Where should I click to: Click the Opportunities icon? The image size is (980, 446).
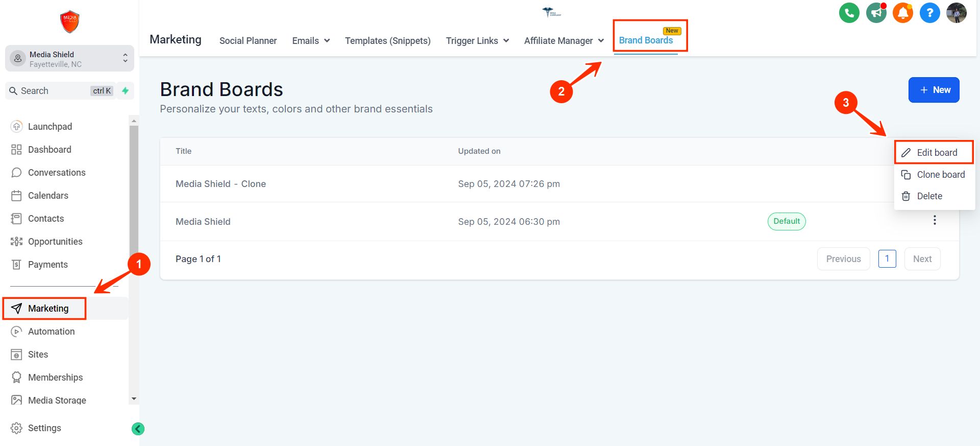coord(16,241)
